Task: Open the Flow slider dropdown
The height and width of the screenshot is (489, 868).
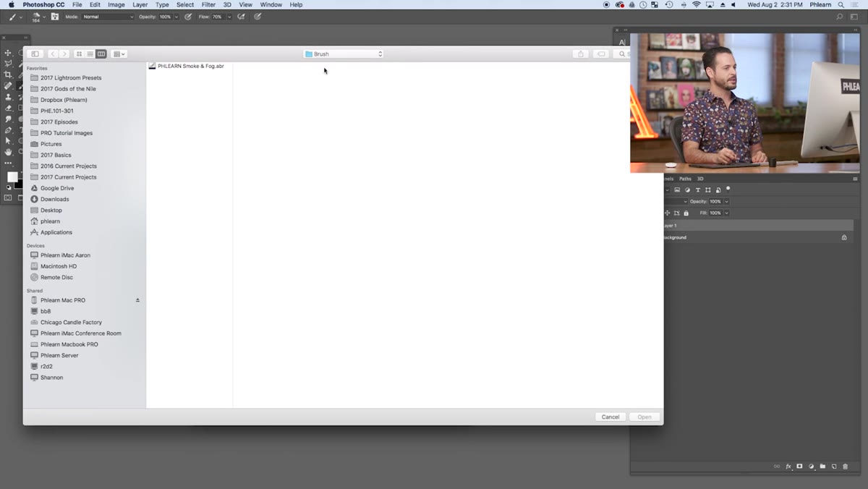Action: click(228, 17)
